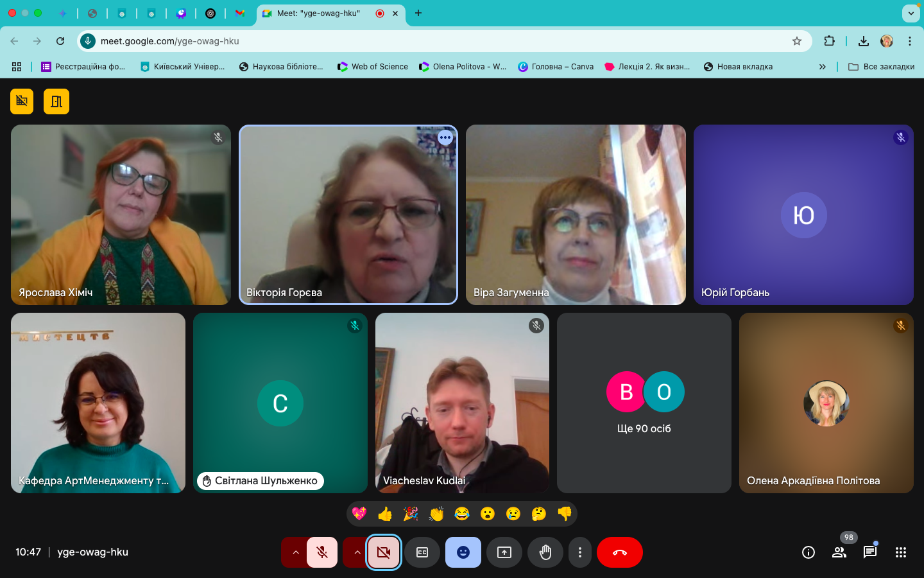Turn on the camera

384,552
